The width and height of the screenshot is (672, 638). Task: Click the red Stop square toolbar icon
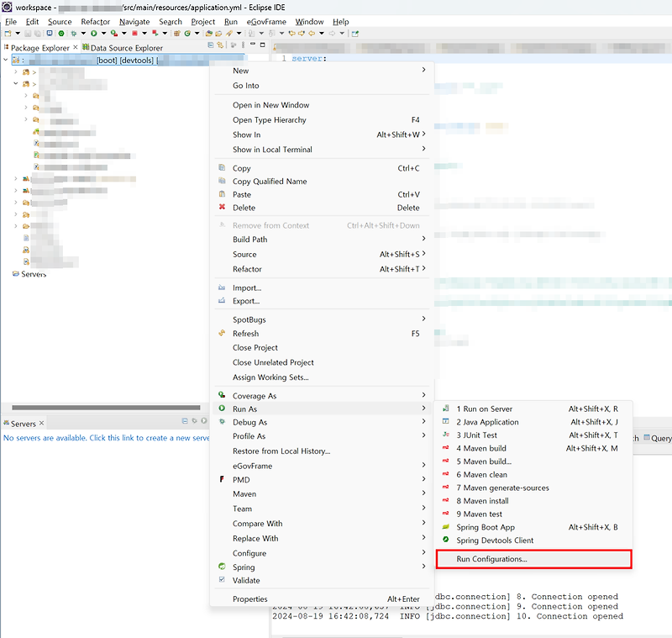[134, 34]
